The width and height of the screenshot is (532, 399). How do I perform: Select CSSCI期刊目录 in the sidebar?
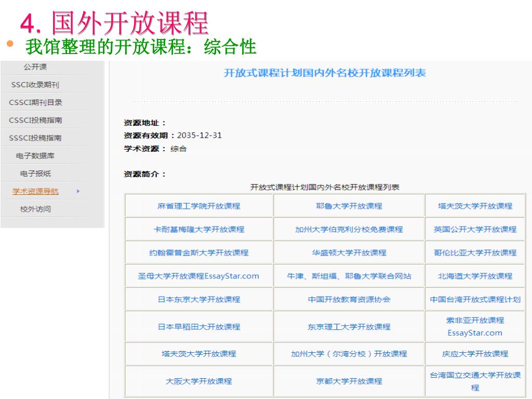coord(35,102)
